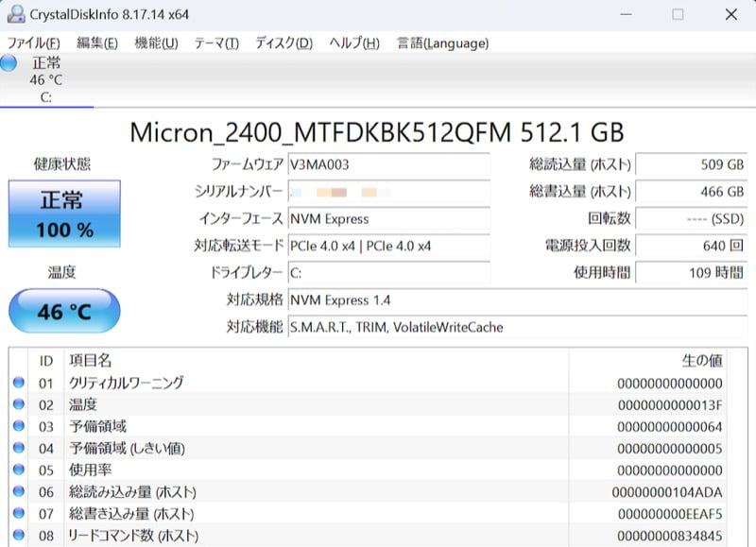Click the 正常 100 % health status button

64,214
